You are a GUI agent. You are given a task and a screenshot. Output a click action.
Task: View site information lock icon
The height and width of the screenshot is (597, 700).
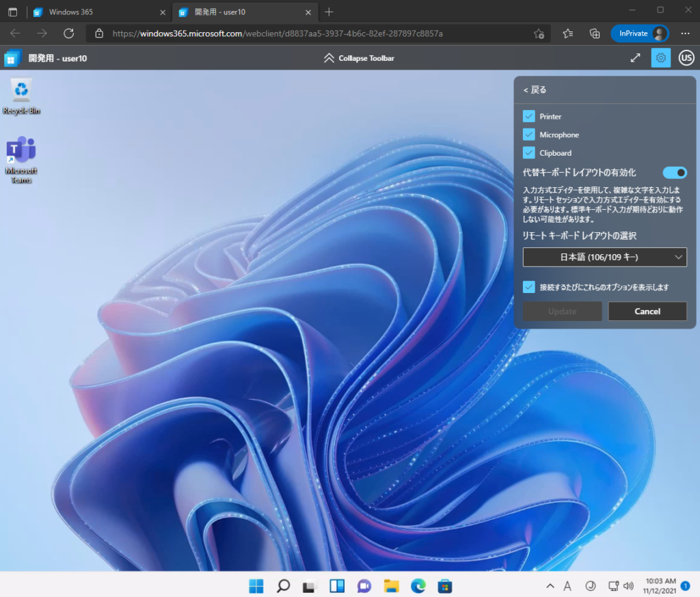99,33
